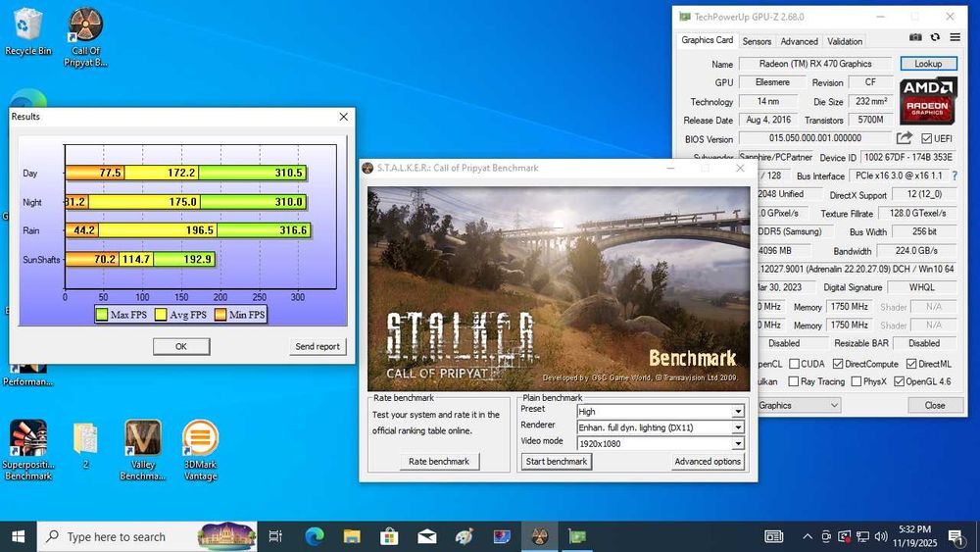Open the folder named 2 on desktop

coord(85,444)
